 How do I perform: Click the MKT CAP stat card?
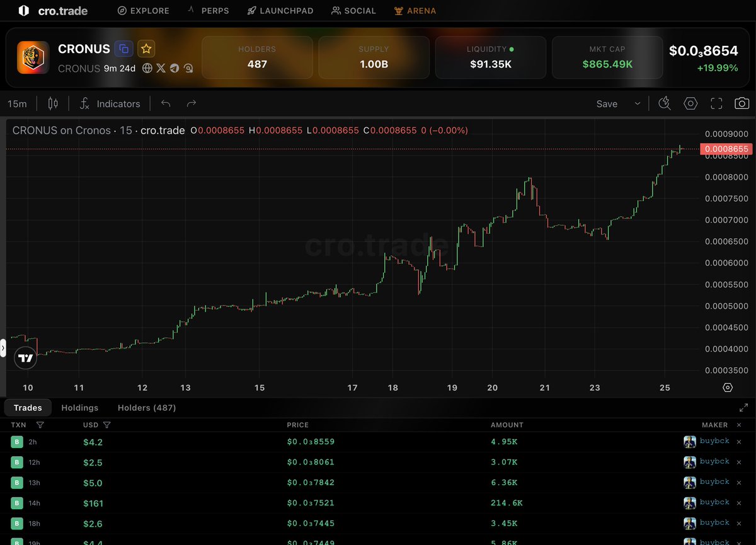coord(607,57)
